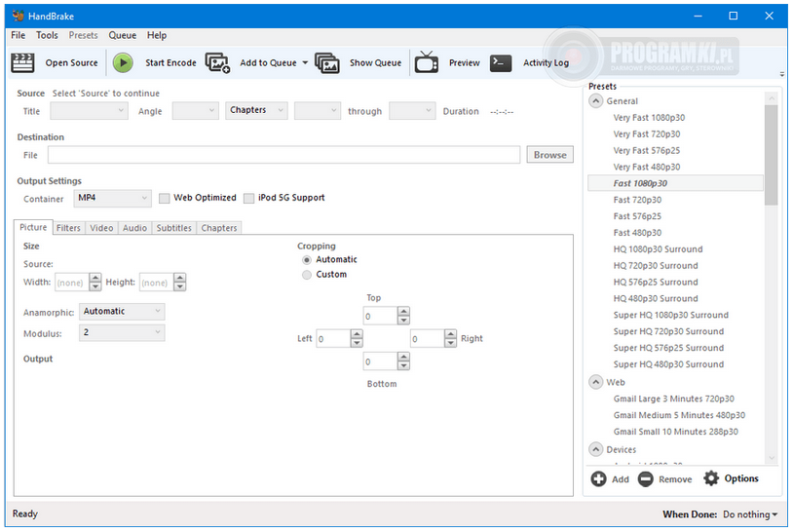
Task: Click the Activity Log label
Action: [546, 62]
